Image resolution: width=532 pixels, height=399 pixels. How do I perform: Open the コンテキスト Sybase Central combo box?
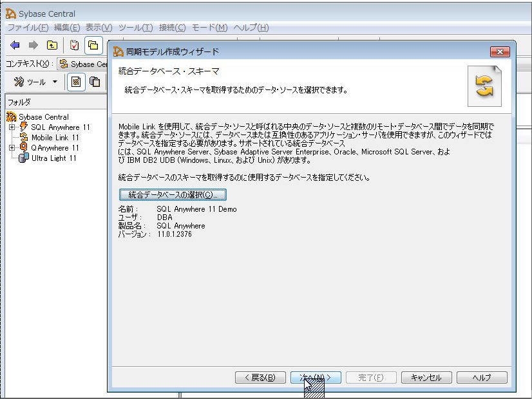(84, 64)
